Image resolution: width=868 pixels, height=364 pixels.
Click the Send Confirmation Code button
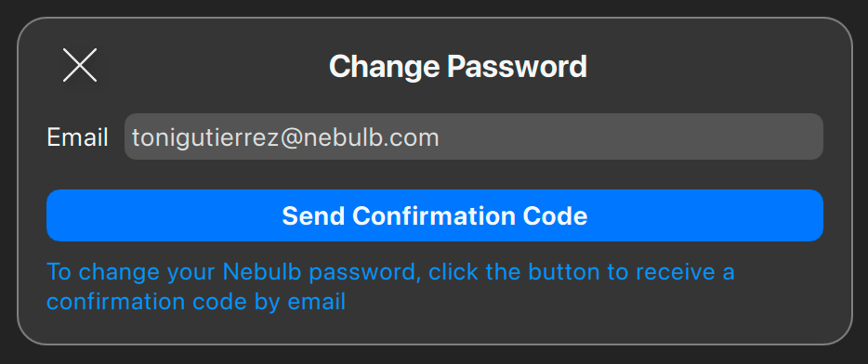(x=435, y=215)
